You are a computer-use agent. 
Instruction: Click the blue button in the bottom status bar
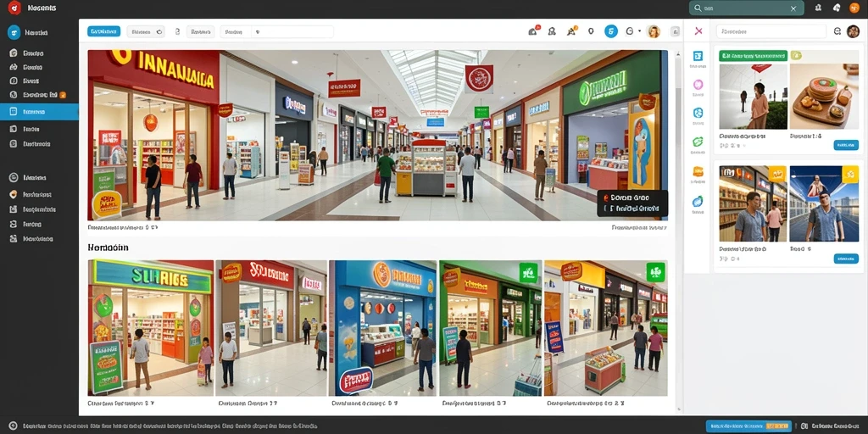tap(748, 426)
